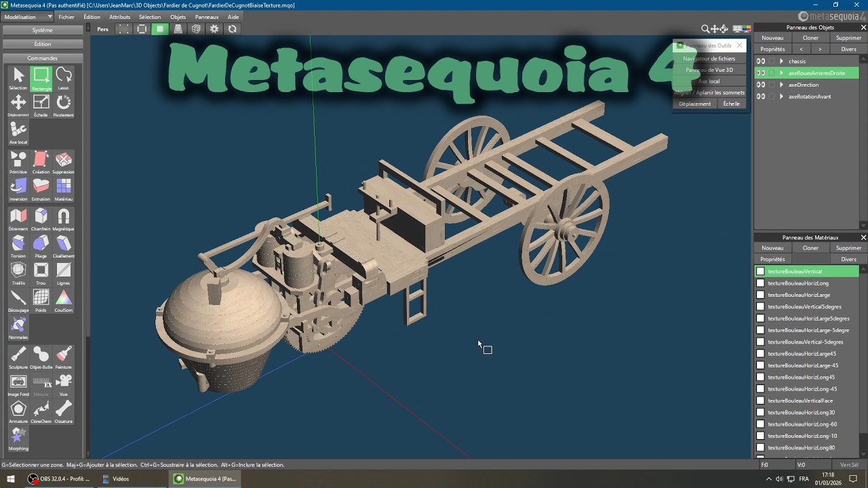This screenshot has width=868, height=488.
Task: Choose the Chanfrein bevel tool
Action: click(x=41, y=220)
